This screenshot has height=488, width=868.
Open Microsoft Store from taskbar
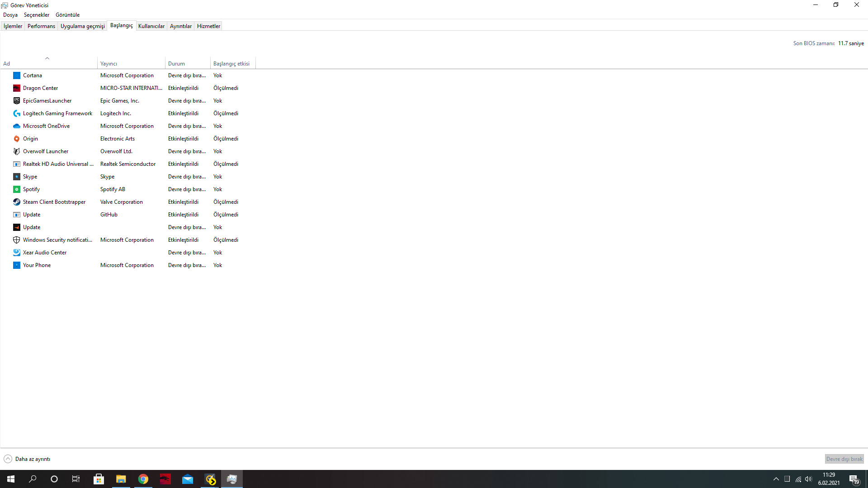tap(99, 479)
